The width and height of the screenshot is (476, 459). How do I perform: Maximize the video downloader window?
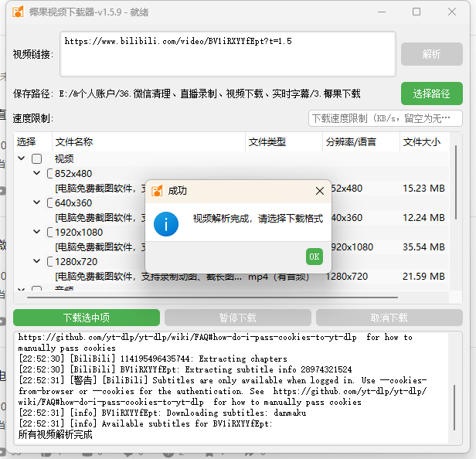point(416,12)
